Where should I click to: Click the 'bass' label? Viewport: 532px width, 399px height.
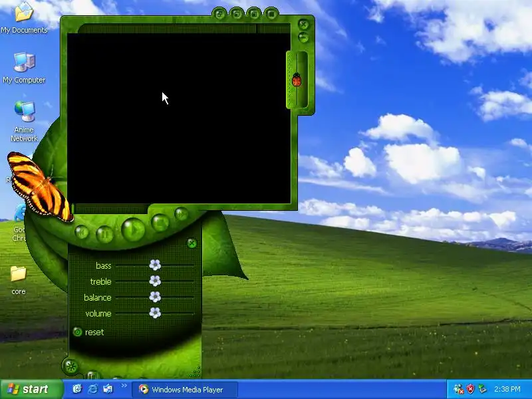tap(104, 265)
